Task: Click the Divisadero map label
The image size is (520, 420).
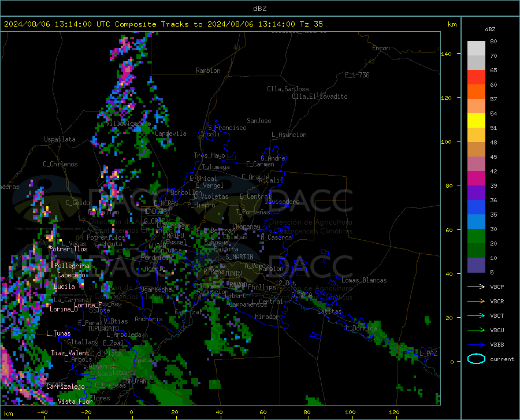Action: 282,202
